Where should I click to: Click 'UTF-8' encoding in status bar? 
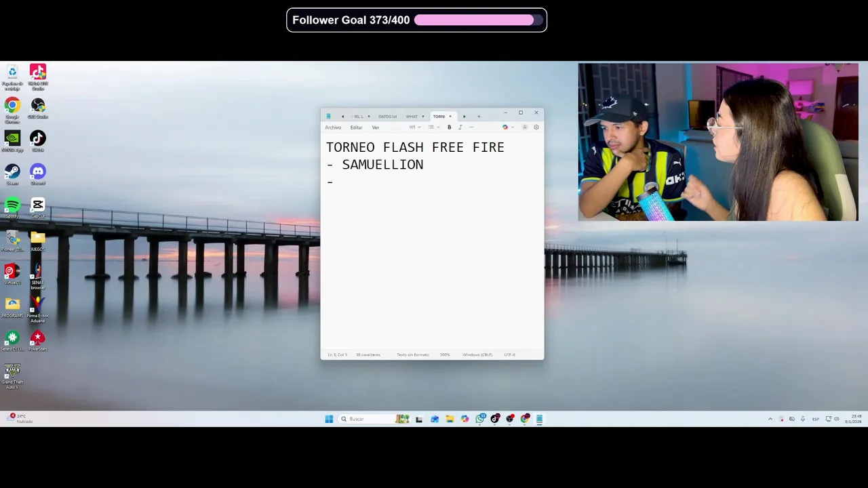(x=509, y=354)
